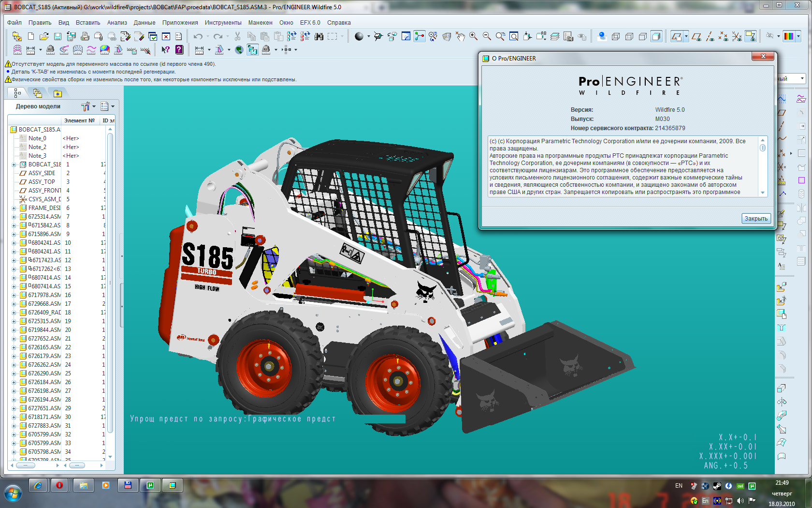Click the Layers stack icon
The image size is (812, 508).
click(555, 36)
